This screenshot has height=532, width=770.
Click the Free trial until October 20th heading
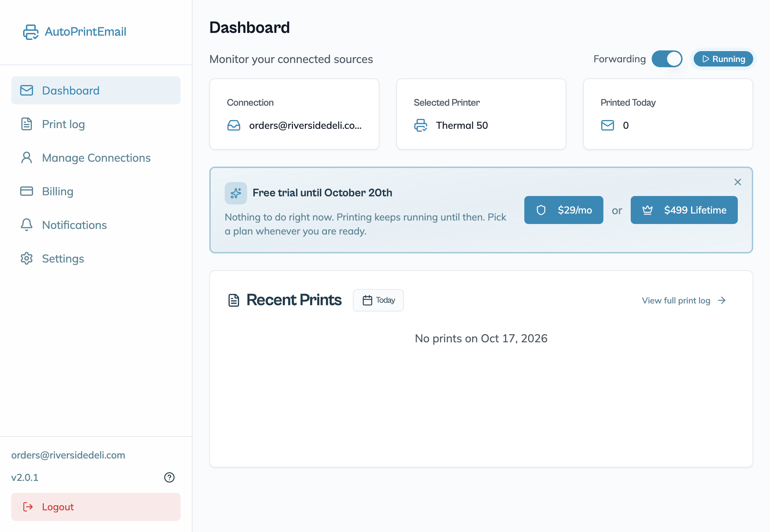tap(322, 193)
